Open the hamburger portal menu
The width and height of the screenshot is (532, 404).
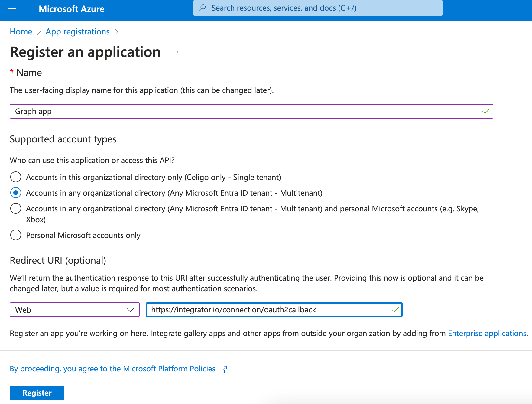(x=12, y=9)
